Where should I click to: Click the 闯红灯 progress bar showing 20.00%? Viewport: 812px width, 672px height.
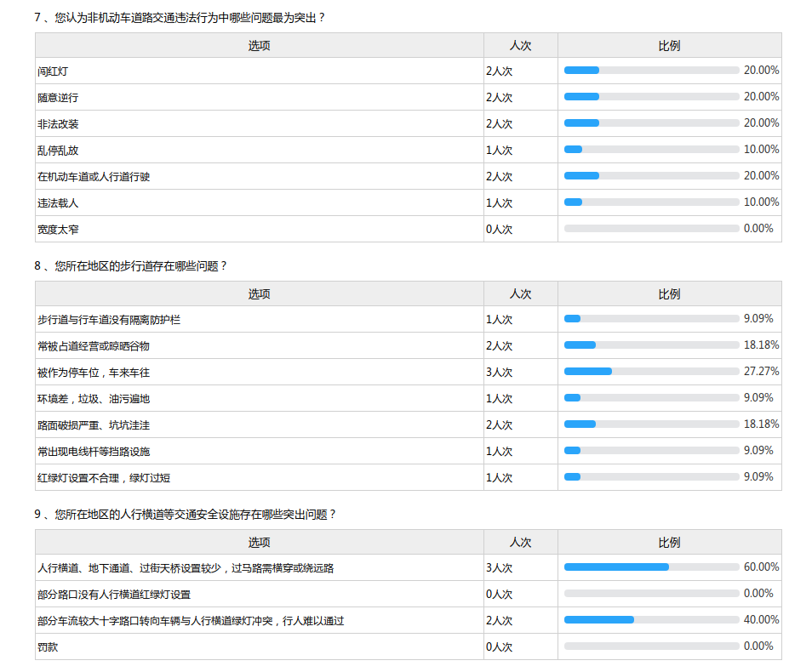point(651,71)
